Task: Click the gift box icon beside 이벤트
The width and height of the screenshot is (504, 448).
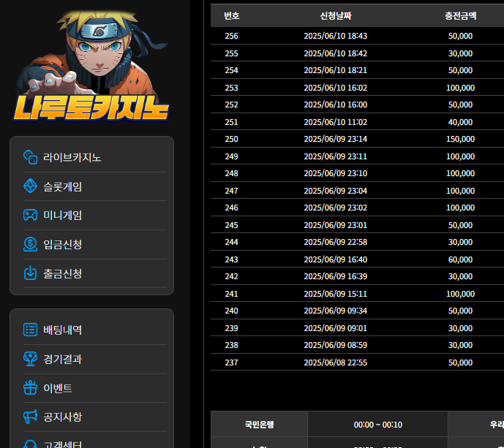Action: (30, 387)
